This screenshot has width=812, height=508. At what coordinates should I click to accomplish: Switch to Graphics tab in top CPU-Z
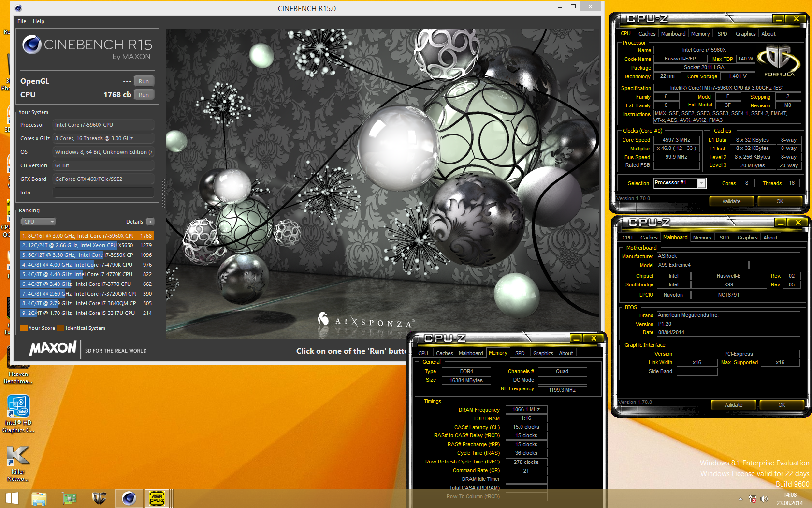pos(745,34)
